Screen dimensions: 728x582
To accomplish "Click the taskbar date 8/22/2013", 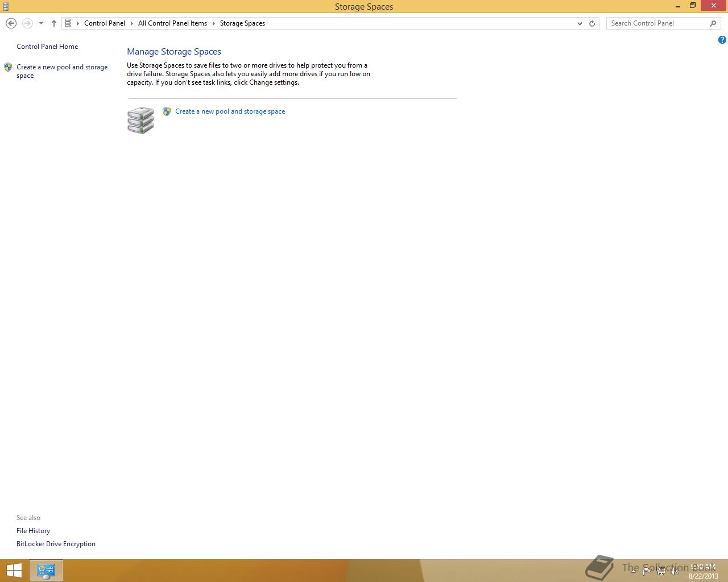I will [x=704, y=576].
